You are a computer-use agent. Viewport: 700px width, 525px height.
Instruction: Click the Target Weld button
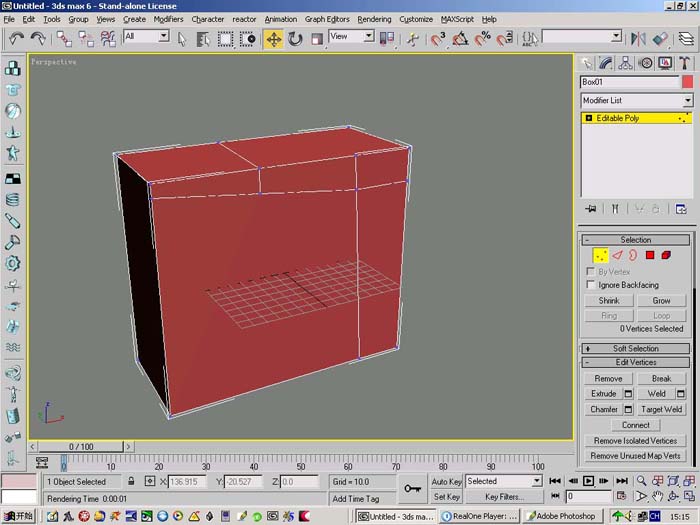pos(661,409)
